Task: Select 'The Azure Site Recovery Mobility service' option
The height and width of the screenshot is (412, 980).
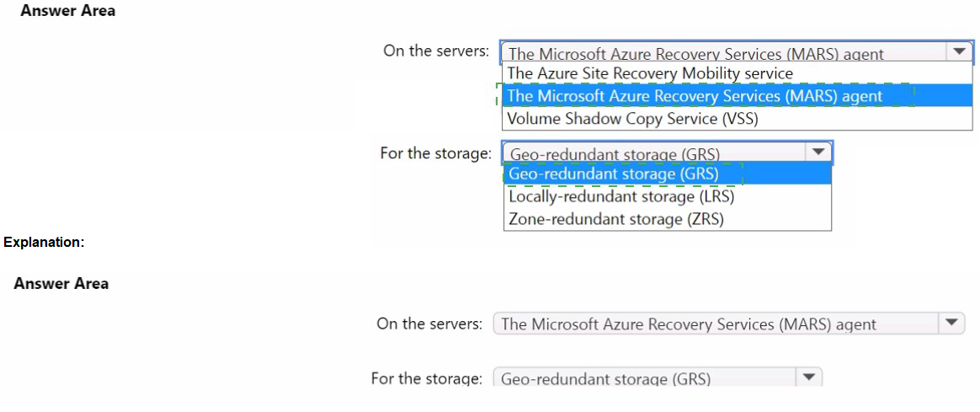Action: (x=649, y=74)
